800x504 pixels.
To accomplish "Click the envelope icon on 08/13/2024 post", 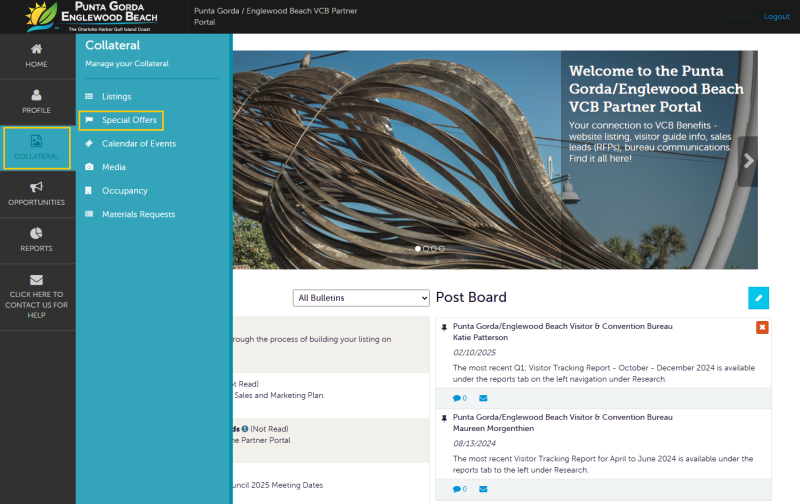I will [x=483, y=489].
